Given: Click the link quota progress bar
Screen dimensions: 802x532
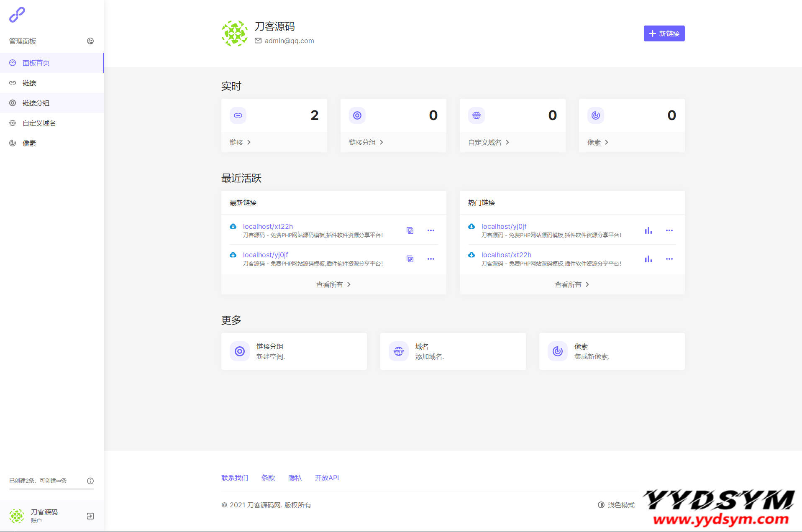Looking at the screenshot, I should pos(51,489).
